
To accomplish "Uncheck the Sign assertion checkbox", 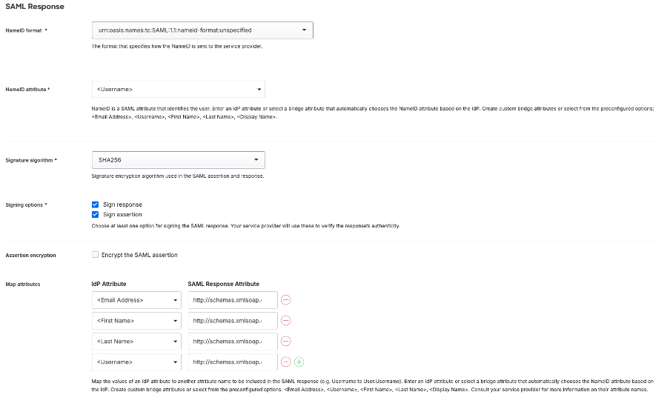I will 95,214.
